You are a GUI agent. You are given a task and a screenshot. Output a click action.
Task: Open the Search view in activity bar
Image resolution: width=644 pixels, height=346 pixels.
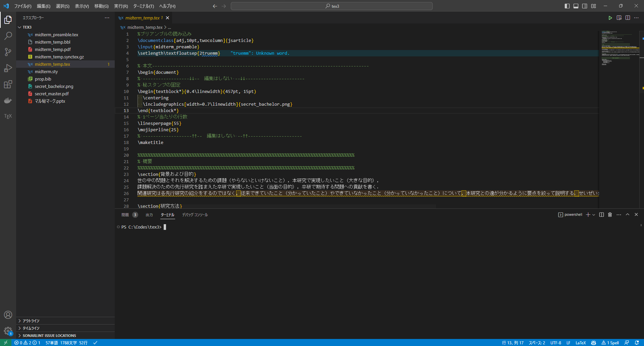click(x=8, y=36)
